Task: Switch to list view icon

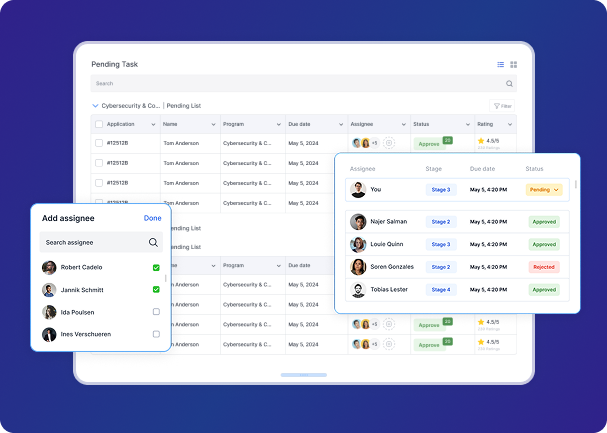Action: point(501,64)
